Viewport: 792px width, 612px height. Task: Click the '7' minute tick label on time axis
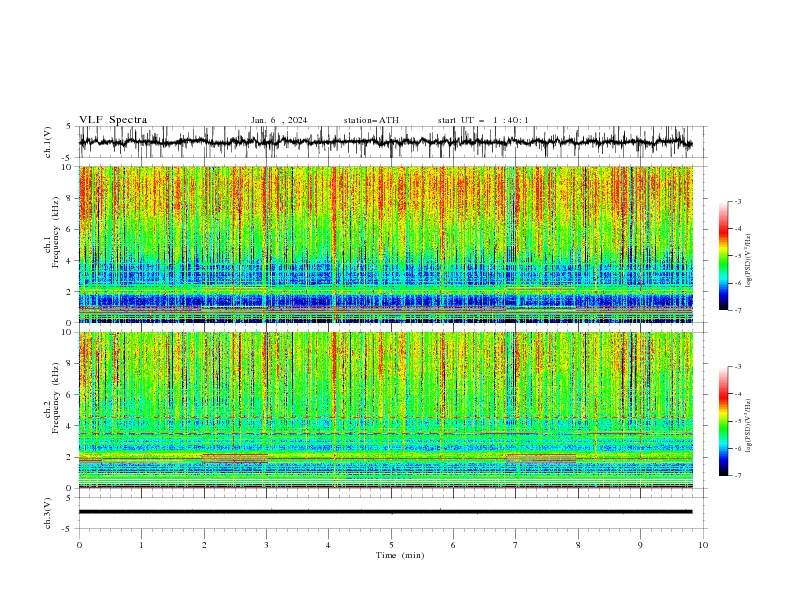tap(516, 545)
